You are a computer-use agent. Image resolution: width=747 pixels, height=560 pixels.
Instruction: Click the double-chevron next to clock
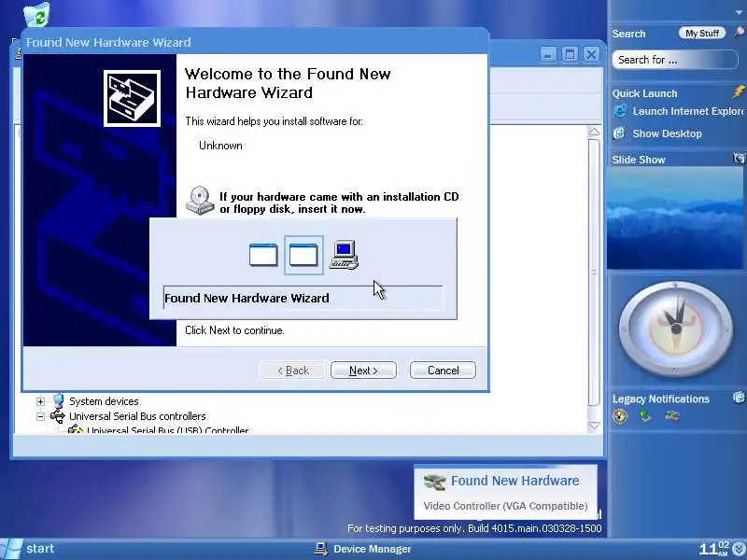click(x=740, y=549)
